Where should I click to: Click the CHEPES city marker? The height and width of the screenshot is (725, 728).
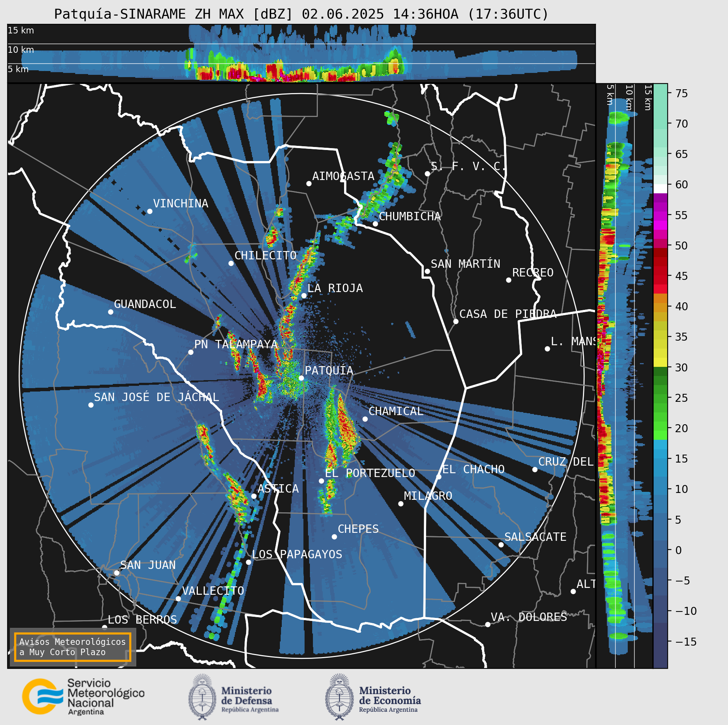(x=334, y=537)
